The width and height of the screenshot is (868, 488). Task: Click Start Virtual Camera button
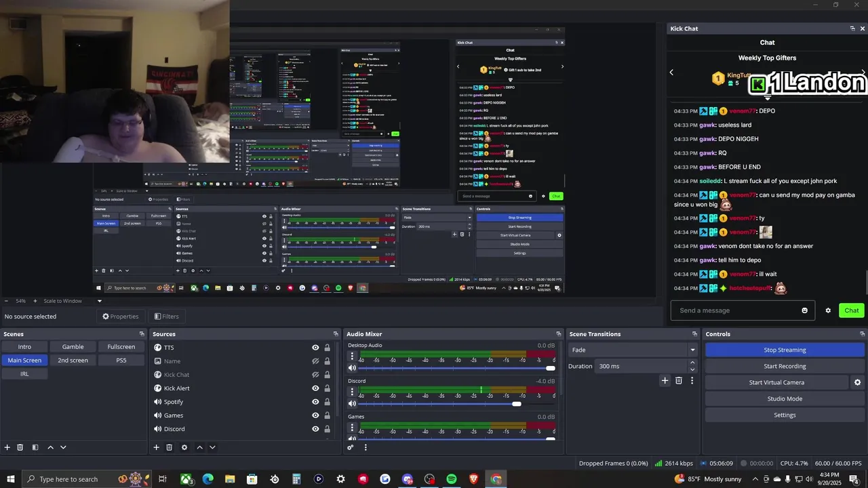point(776,383)
